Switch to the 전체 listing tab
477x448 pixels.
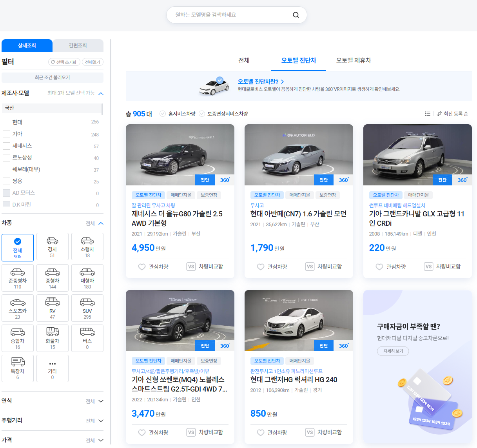pyautogui.click(x=244, y=60)
